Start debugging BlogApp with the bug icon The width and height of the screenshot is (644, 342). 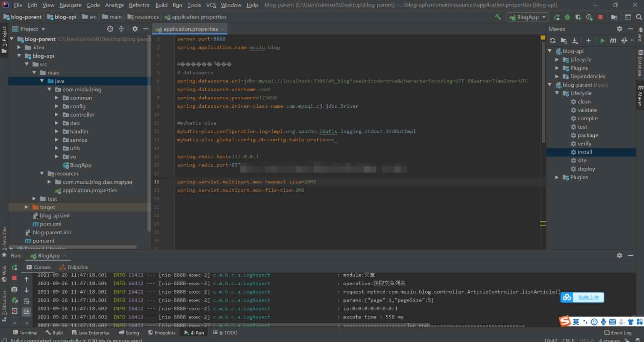pyautogui.click(x=567, y=17)
